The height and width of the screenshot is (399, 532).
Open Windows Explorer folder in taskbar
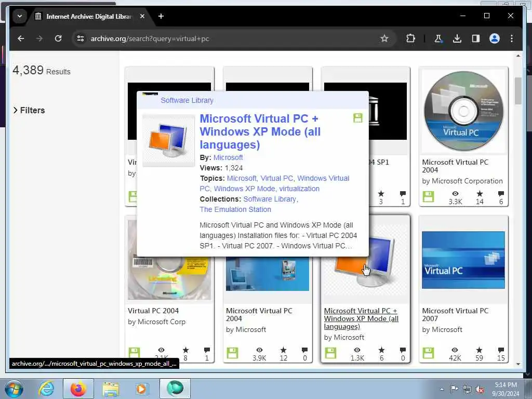pyautogui.click(x=111, y=389)
